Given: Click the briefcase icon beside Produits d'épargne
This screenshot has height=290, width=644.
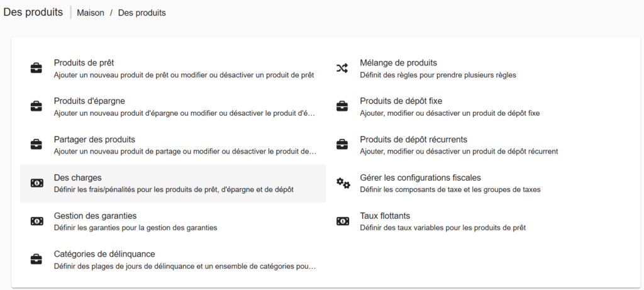Looking at the screenshot, I should coord(36,106).
